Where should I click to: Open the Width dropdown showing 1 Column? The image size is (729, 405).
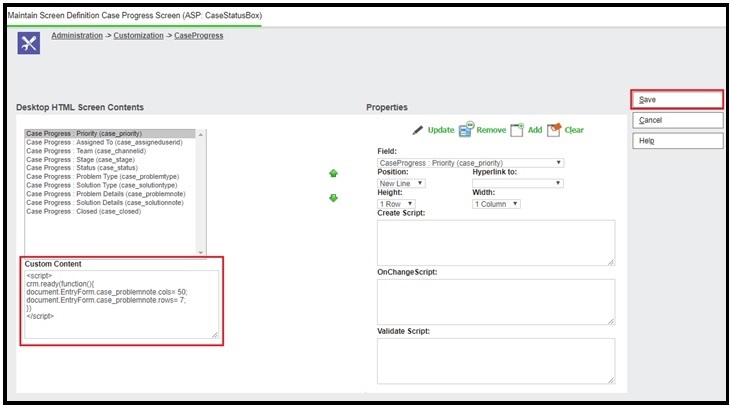[x=496, y=204]
